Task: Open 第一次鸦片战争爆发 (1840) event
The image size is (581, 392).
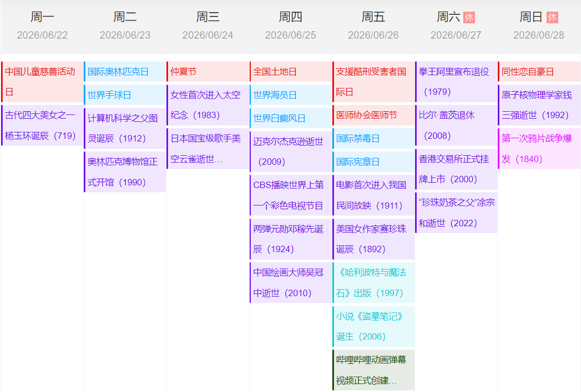Action: 539,148
